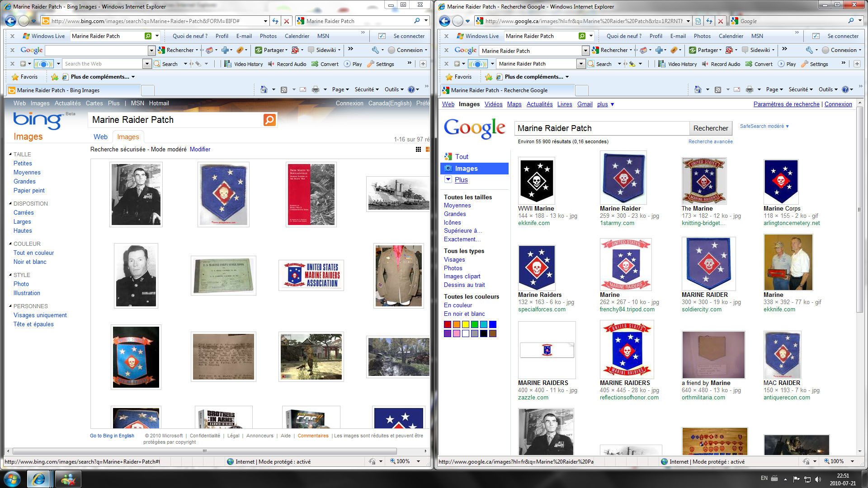Switch Bing results to grid view icon
This screenshot has height=488, width=868.
pos(418,150)
